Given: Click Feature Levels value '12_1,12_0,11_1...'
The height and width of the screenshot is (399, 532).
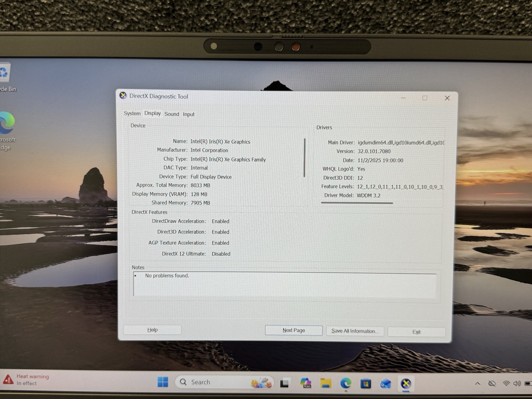Looking at the screenshot, I should (400, 187).
